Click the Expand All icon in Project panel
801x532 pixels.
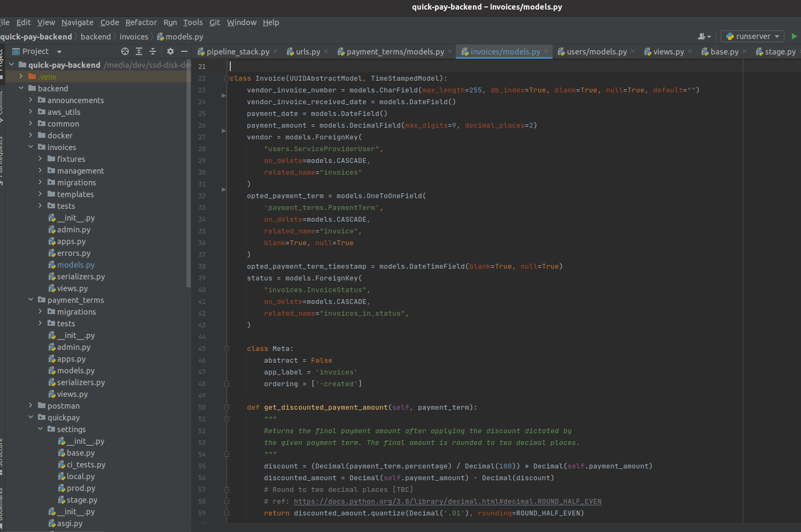coord(139,51)
